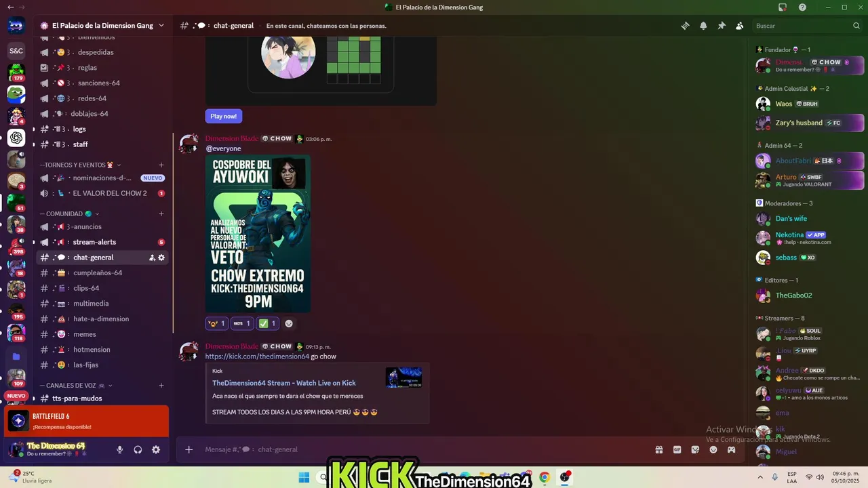Open Google Chrome from the taskbar
This screenshot has height=488, width=868.
(x=544, y=477)
